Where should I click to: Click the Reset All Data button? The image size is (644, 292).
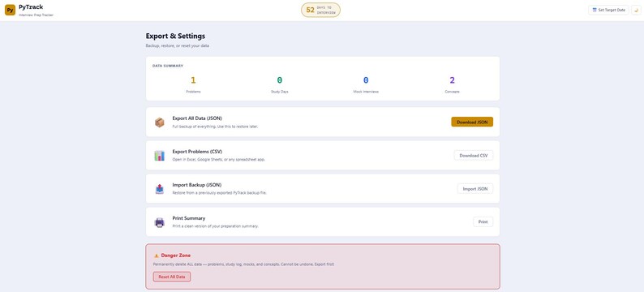172,277
